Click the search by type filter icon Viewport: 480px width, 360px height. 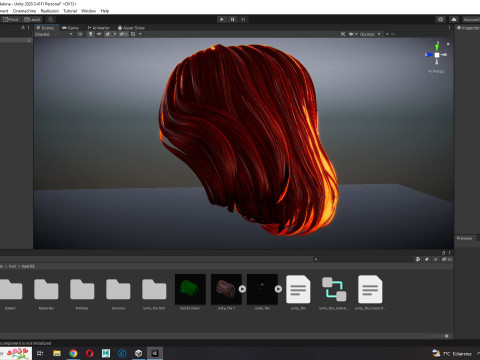[418, 259]
